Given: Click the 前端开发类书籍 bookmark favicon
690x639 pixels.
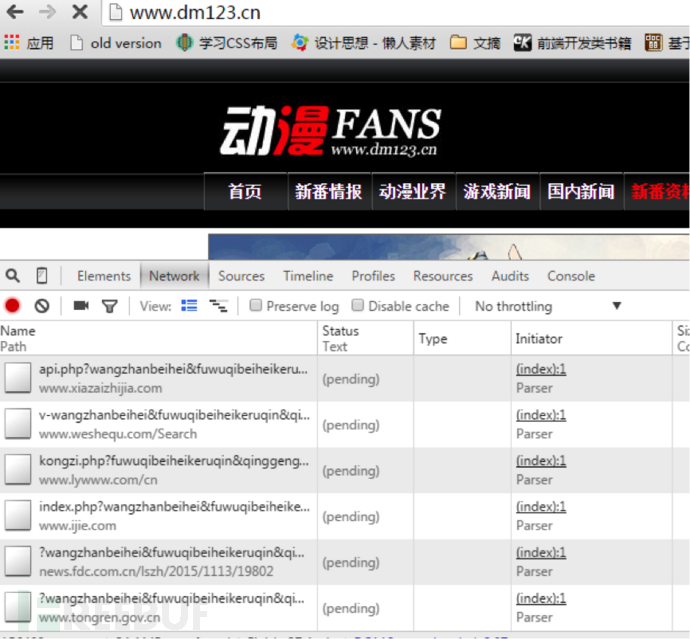Looking at the screenshot, I should 522,43.
